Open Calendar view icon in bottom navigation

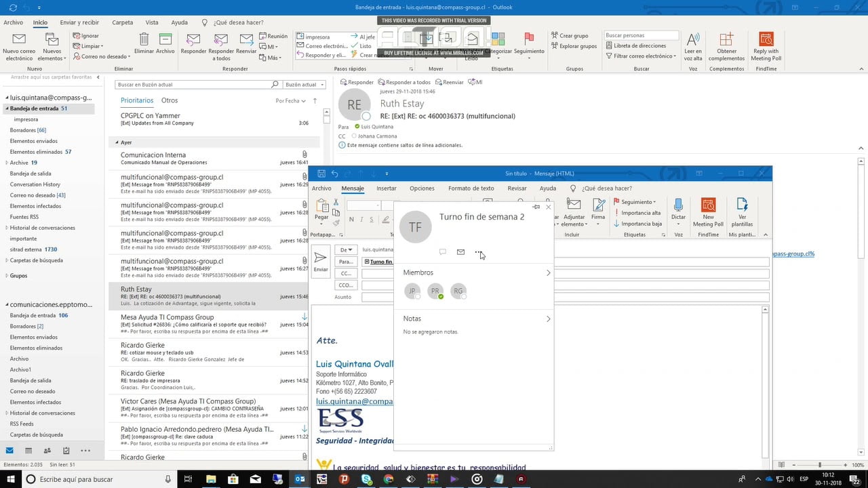click(28, 450)
